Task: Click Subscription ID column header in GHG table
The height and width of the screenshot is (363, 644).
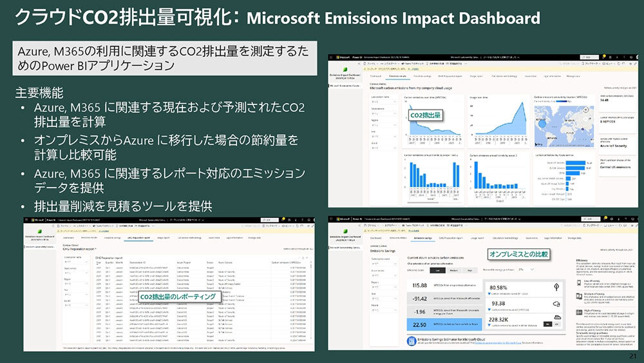Action: (x=138, y=262)
